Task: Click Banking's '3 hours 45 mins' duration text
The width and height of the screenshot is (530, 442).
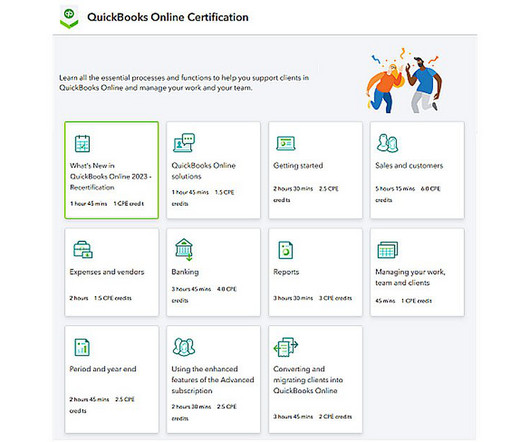Action: click(x=191, y=289)
